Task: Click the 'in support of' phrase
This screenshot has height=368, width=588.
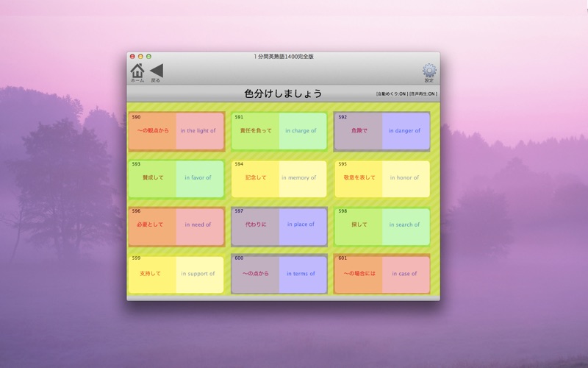Action: coord(198,274)
